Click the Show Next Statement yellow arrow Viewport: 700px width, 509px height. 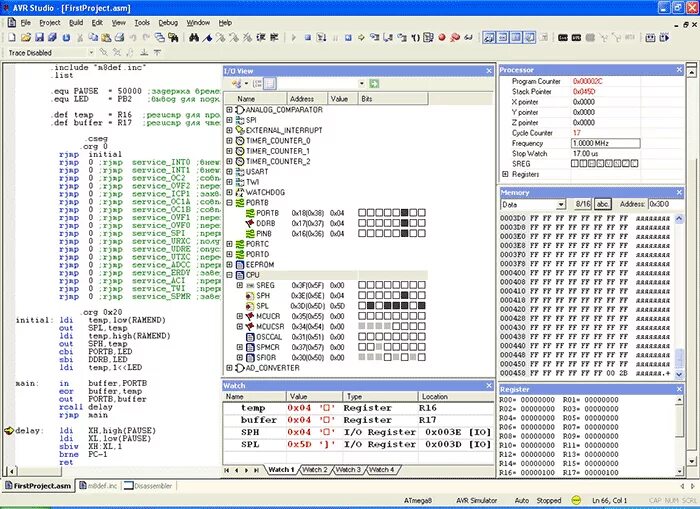coord(361,38)
